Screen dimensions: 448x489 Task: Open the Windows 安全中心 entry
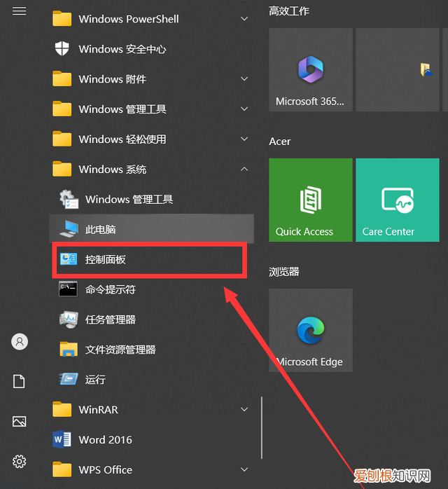click(x=151, y=48)
